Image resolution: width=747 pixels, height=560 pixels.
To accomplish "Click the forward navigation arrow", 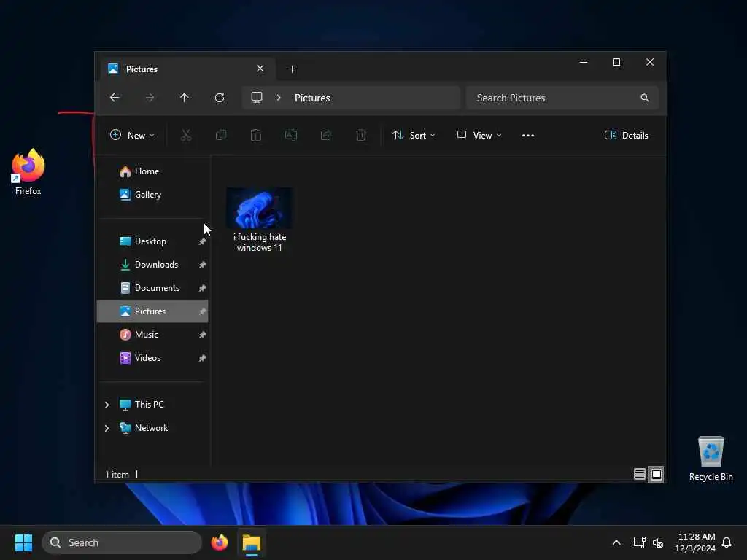I will 150,98.
